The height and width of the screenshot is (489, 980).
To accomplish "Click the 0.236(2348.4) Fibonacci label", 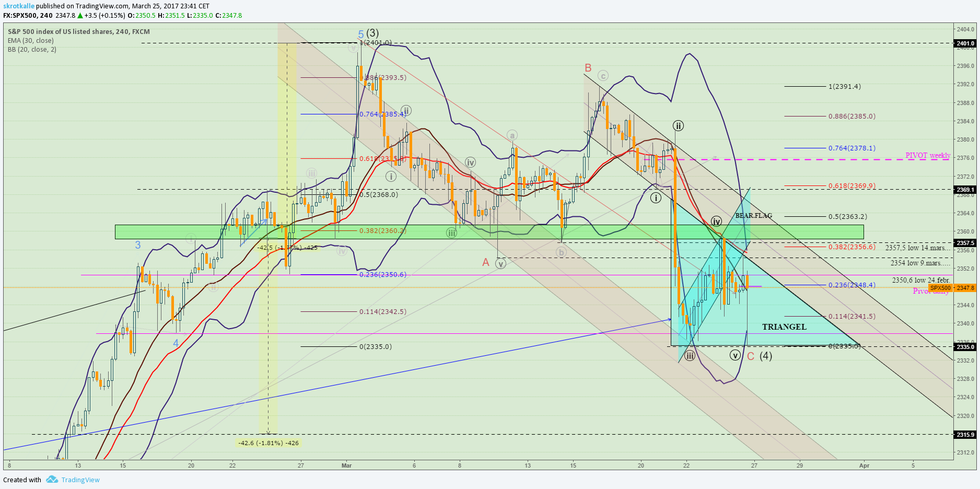I will click(852, 285).
